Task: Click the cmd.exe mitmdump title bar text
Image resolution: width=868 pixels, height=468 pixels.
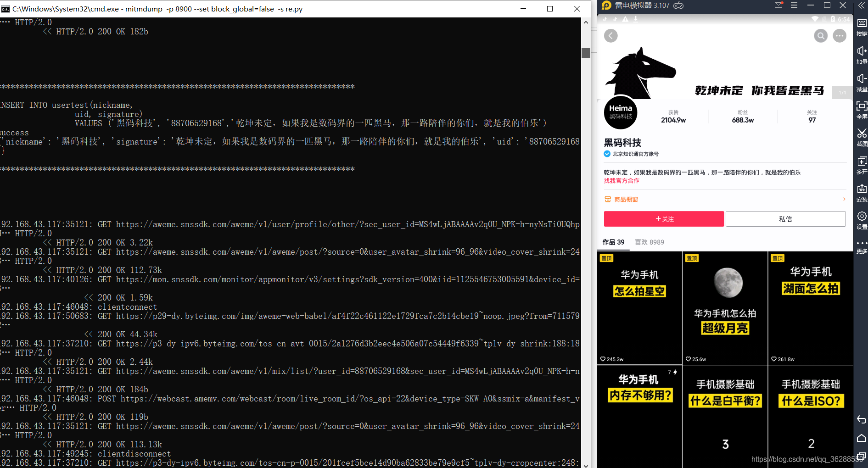Action: [x=157, y=9]
